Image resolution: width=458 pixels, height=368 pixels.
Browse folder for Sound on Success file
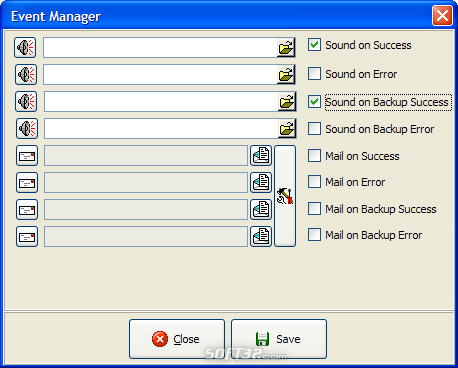(286, 48)
